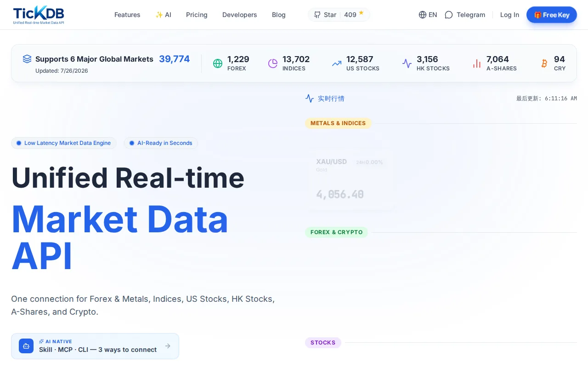Click the 39,774 total markets count
Screen dimensions: 588x368
coord(175,59)
